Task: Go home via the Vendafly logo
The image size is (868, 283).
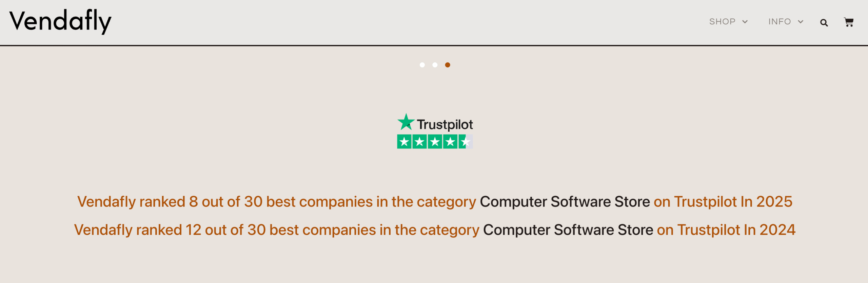Action: pos(60,22)
